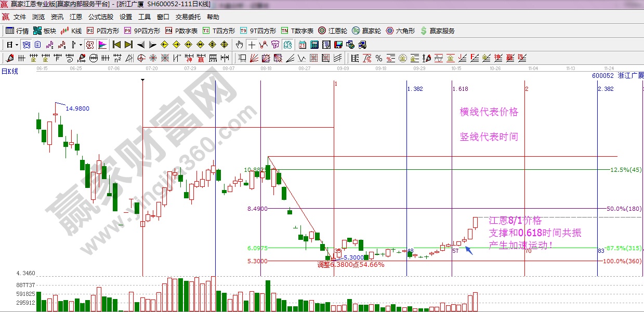Click the floppy disk save icon
Image resolution: width=644 pixels, height=312 pixels.
[337, 45]
